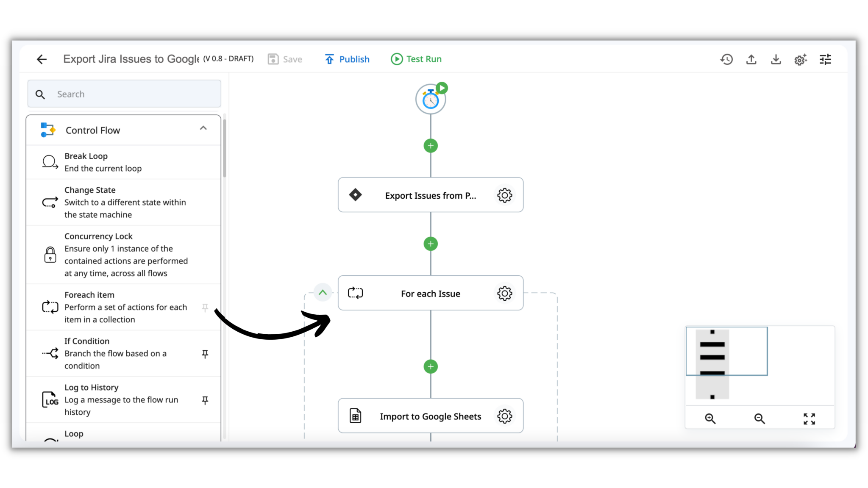Viewport: 868px width, 488px height.
Task: Open the AI settings gear with sparkles
Action: (x=801, y=59)
